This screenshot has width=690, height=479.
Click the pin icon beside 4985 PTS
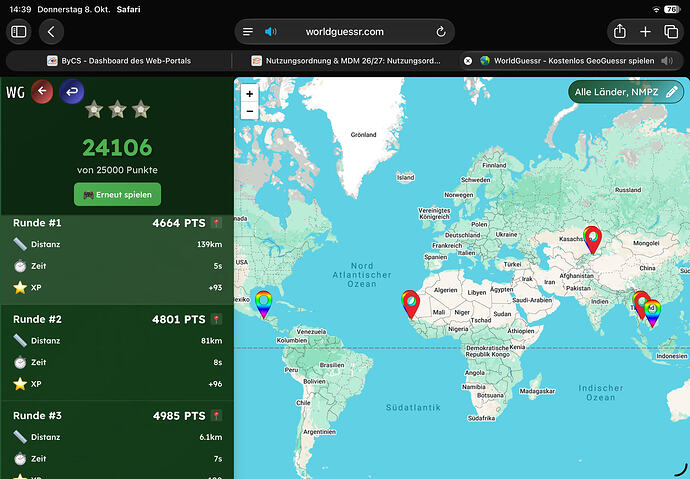[217, 415]
